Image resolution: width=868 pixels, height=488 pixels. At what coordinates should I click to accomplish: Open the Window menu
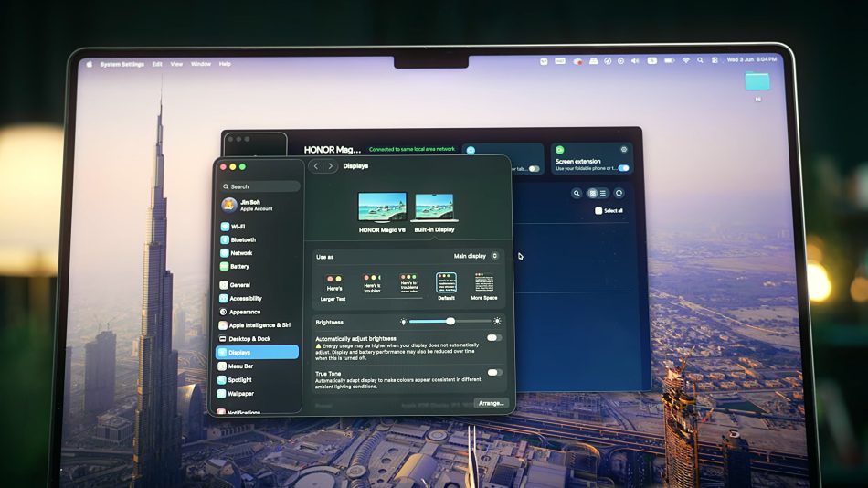[201, 64]
